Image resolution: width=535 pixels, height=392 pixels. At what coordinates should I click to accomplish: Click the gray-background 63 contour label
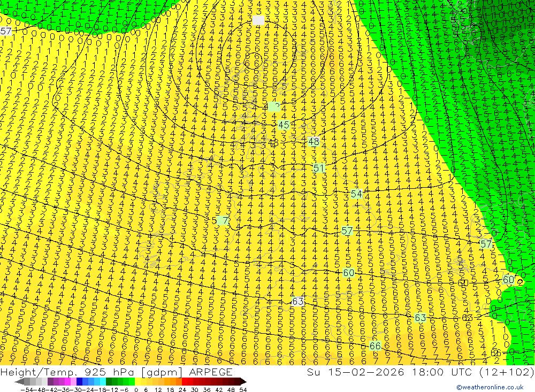(298, 301)
